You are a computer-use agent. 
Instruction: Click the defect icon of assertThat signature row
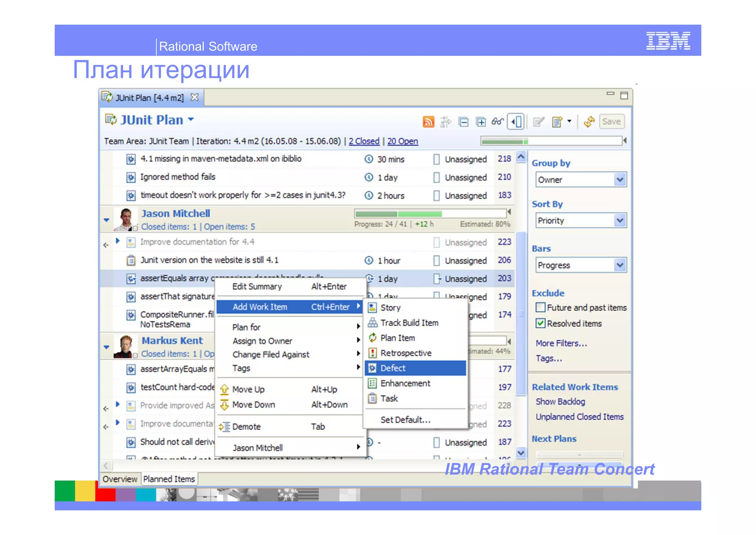point(131,297)
